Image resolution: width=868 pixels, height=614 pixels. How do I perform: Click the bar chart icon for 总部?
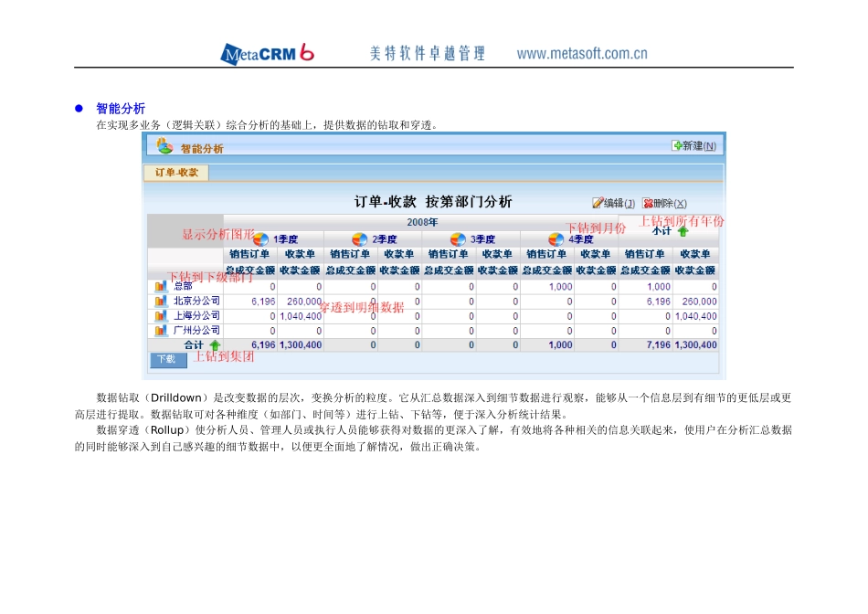tap(161, 286)
